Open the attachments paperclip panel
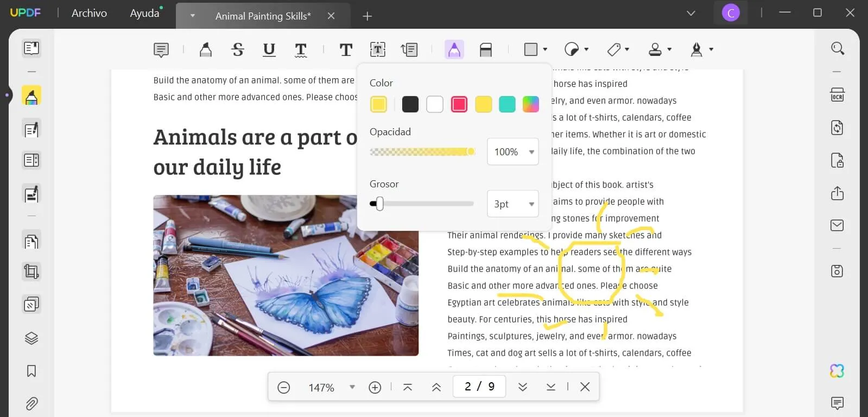The width and height of the screenshot is (868, 417). (x=31, y=404)
